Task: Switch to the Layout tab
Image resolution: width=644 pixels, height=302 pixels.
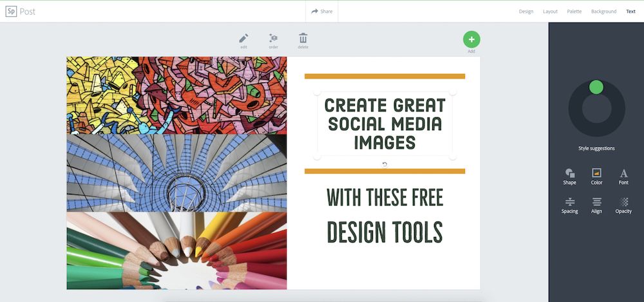Action: pyautogui.click(x=550, y=12)
